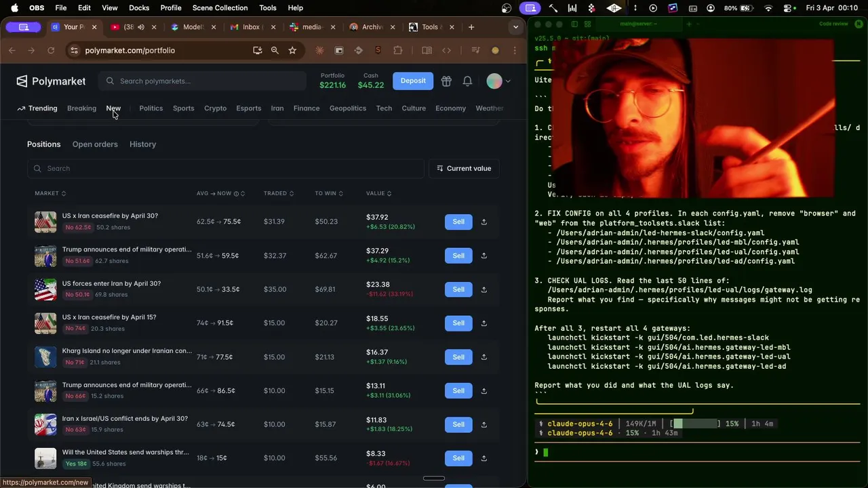Open the browser extensions puzzle icon
Viewport: 868px width, 488px height.
tap(398, 50)
